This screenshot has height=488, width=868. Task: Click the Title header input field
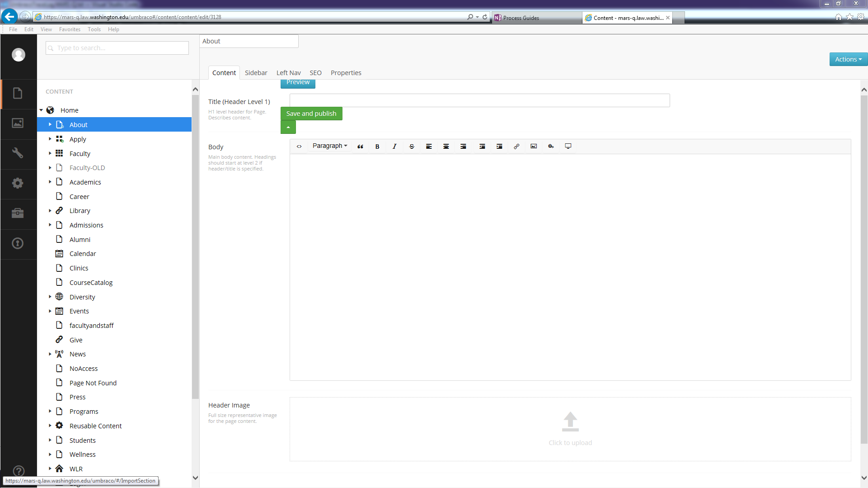479,100
